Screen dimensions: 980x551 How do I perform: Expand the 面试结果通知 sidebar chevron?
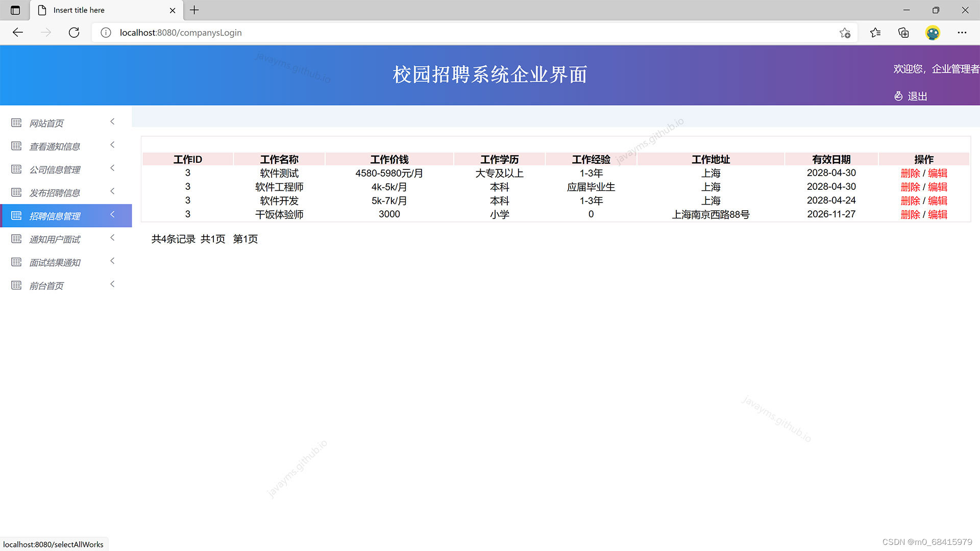point(112,261)
